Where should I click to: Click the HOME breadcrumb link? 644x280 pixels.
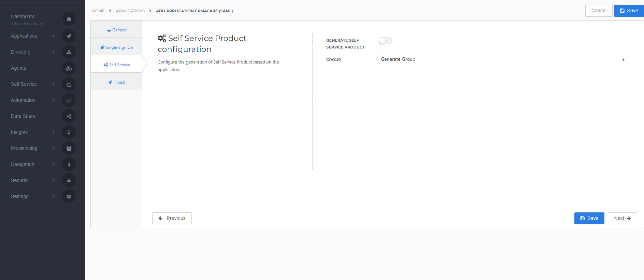[x=98, y=11]
